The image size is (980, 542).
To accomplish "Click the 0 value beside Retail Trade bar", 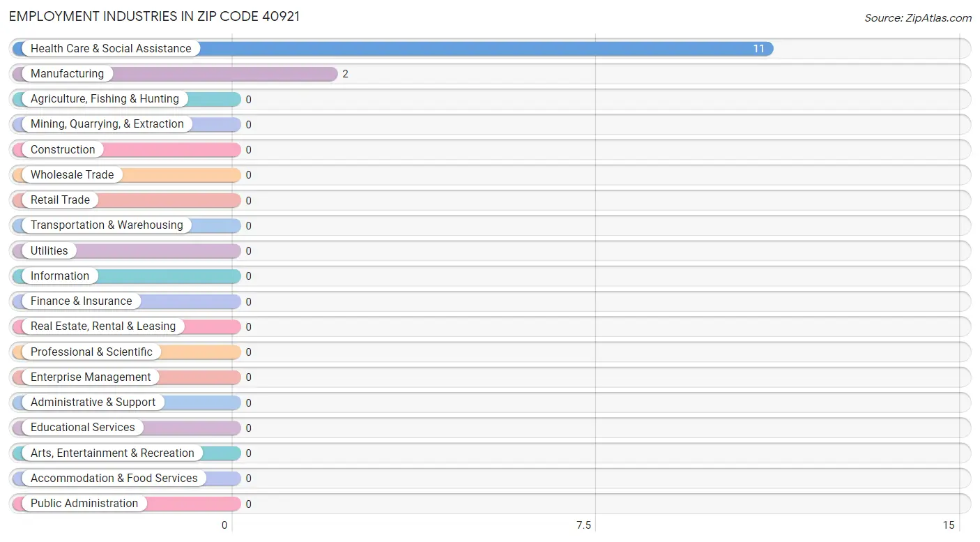I will [248, 201].
